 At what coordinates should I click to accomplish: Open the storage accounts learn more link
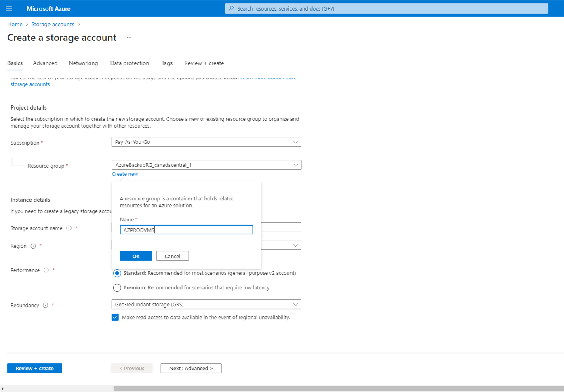coord(30,84)
